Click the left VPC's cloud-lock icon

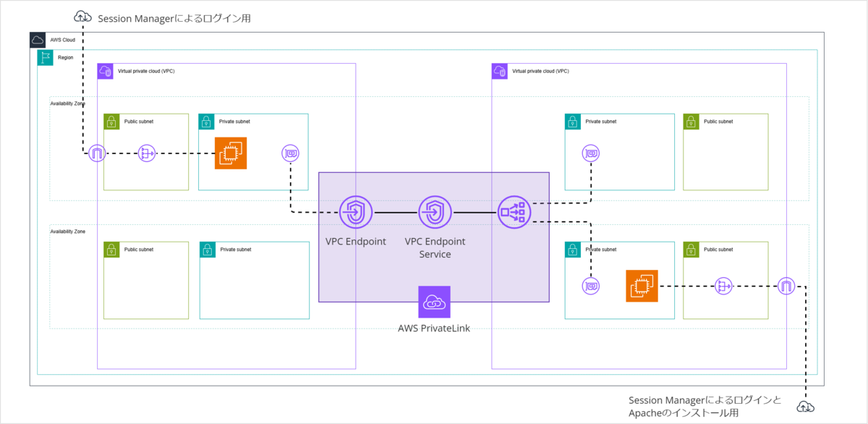tap(105, 71)
